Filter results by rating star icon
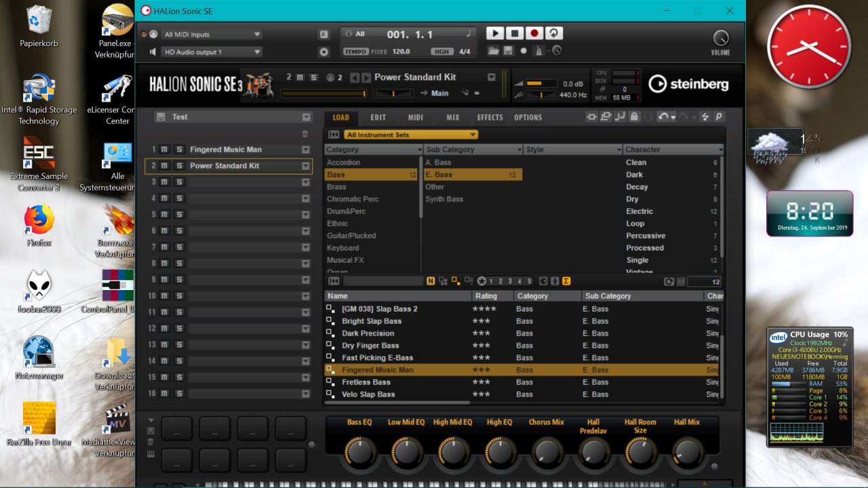 click(x=481, y=281)
